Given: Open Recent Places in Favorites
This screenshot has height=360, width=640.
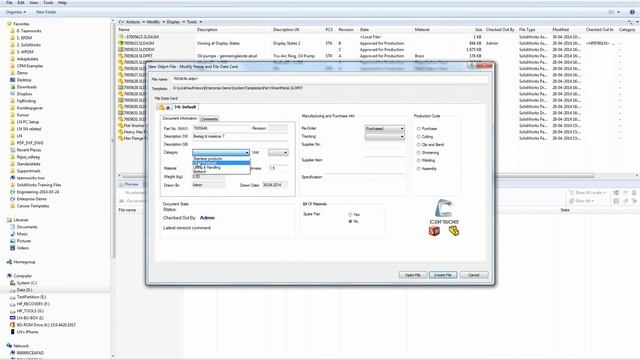Looking at the screenshot, I should click(x=29, y=150).
